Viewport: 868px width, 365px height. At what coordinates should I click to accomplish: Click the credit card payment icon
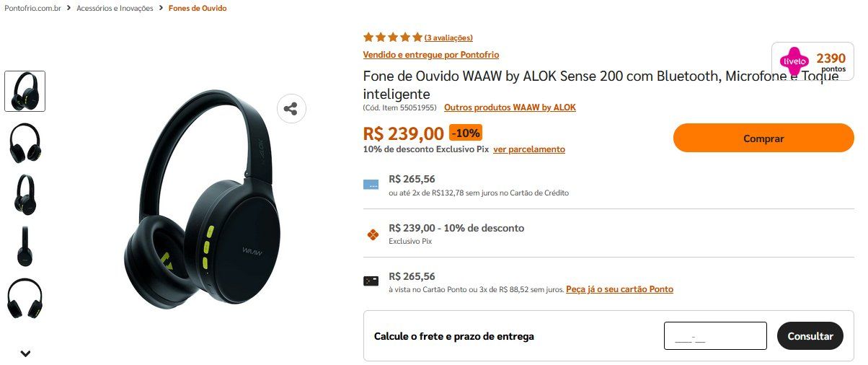tap(371, 184)
